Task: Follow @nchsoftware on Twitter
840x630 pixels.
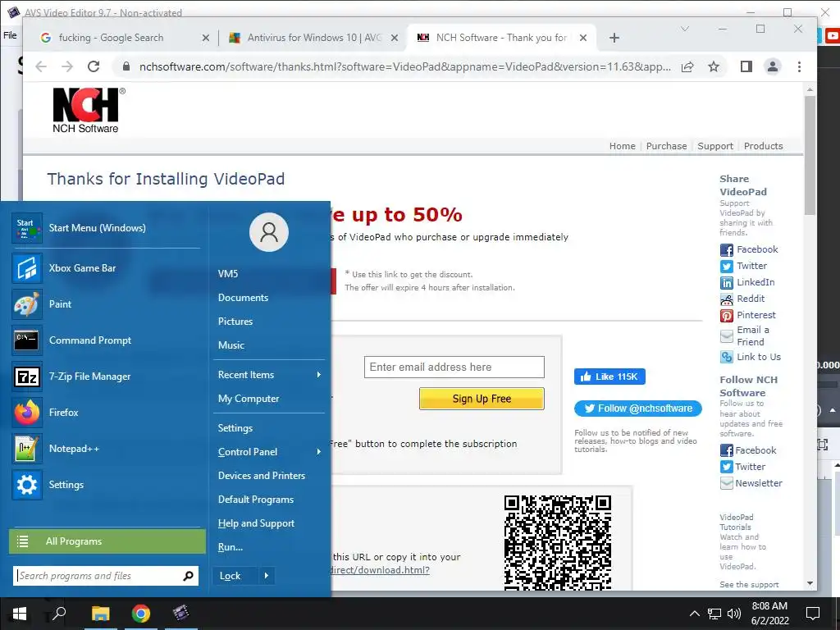Action: (x=638, y=409)
